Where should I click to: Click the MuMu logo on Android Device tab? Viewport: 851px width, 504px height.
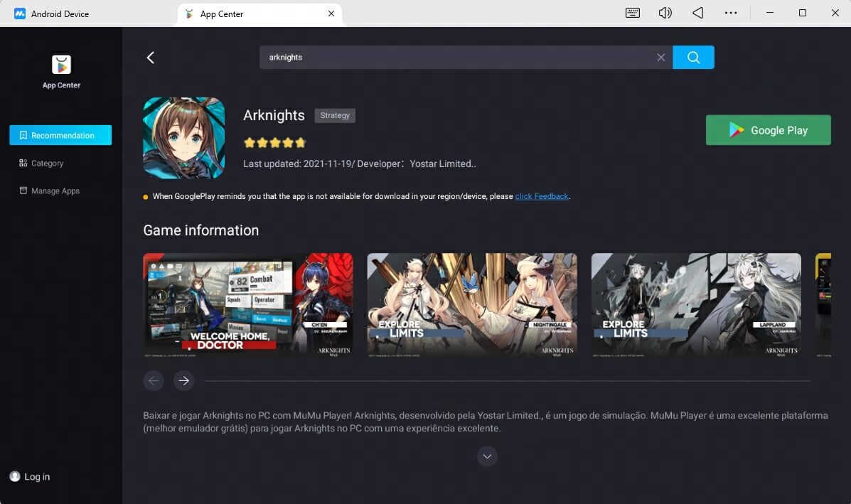pyautogui.click(x=20, y=14)
